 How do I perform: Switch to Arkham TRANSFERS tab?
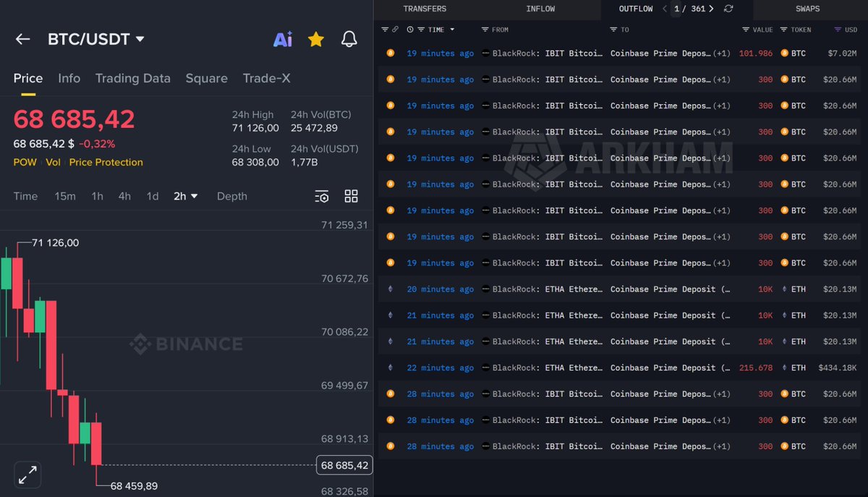[x=425, y=9]
